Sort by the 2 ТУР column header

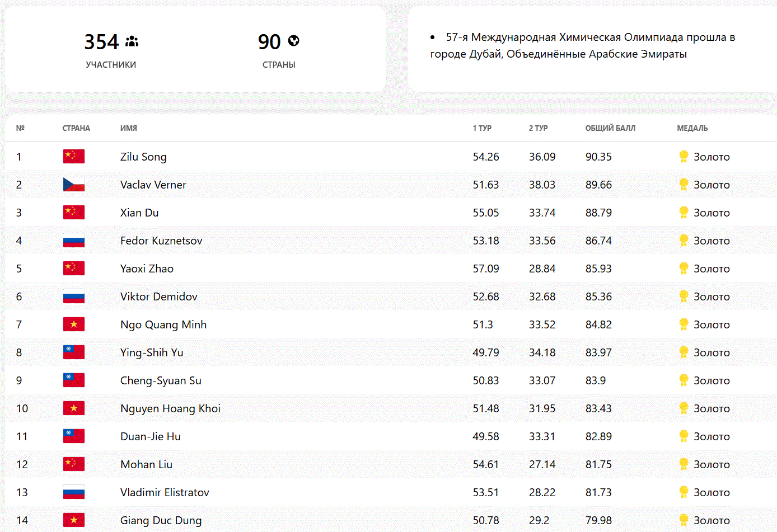tap(538, 128)
